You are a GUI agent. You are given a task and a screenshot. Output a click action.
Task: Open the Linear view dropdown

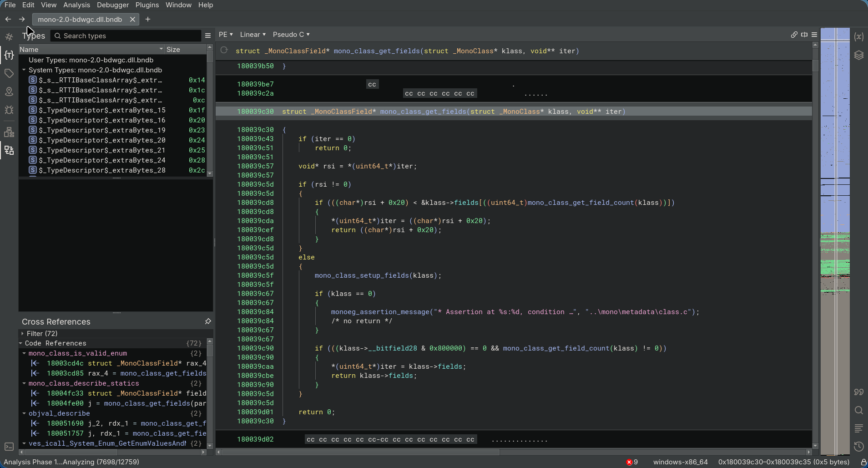coord(252,35)
